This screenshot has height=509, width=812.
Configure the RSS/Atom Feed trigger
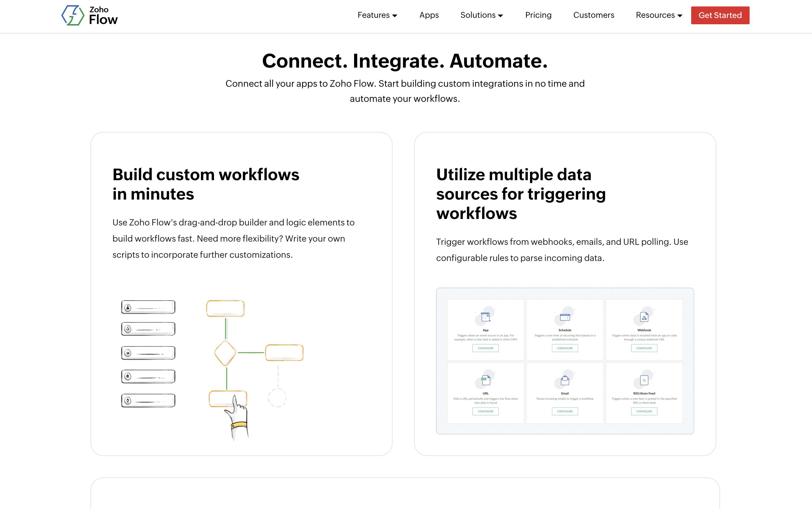point(644,412)
